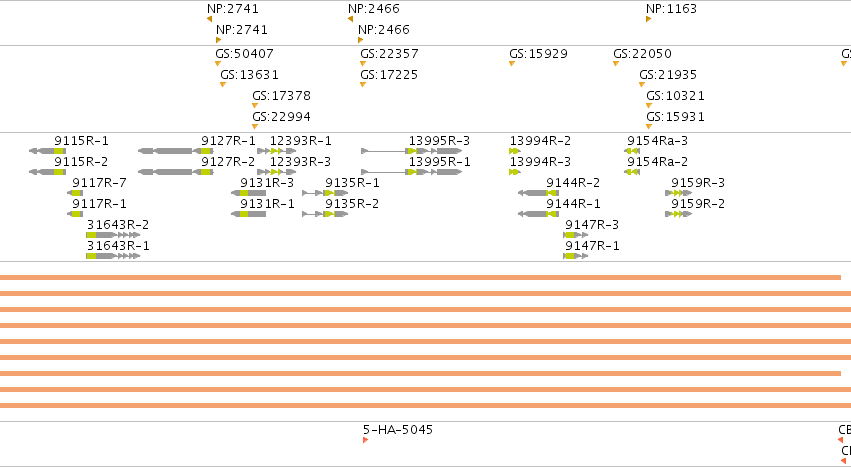Select the 9144R-1 transcript glyph
This screenshot has height=467, width=851.
tap(538, 214)
